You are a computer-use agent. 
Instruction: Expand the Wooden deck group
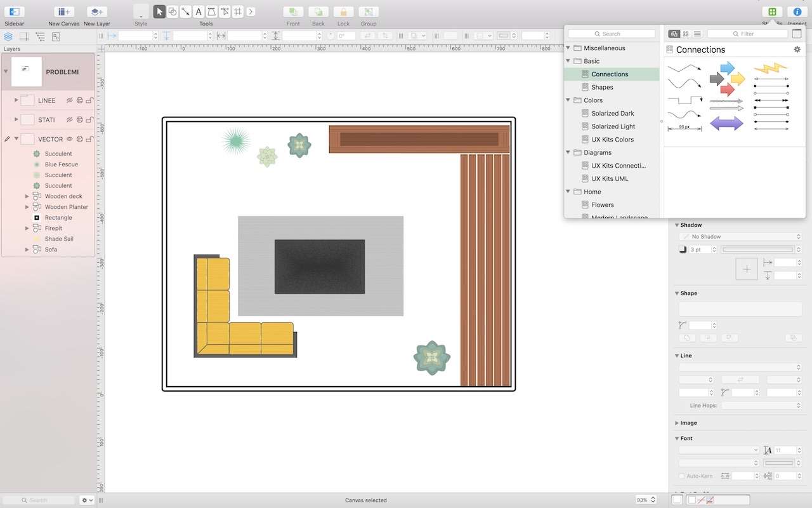click(x=27, y=196)
